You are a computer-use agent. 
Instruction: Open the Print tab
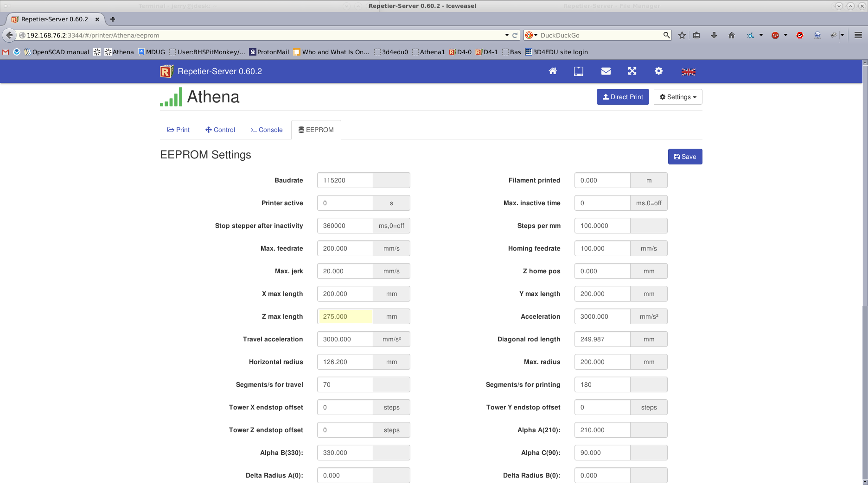(x=179, y=130)
